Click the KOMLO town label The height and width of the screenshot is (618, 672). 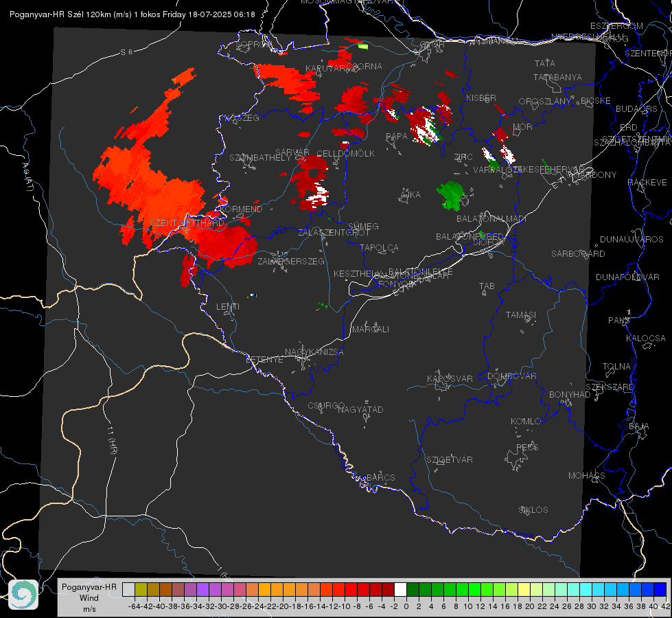[526, 422]
